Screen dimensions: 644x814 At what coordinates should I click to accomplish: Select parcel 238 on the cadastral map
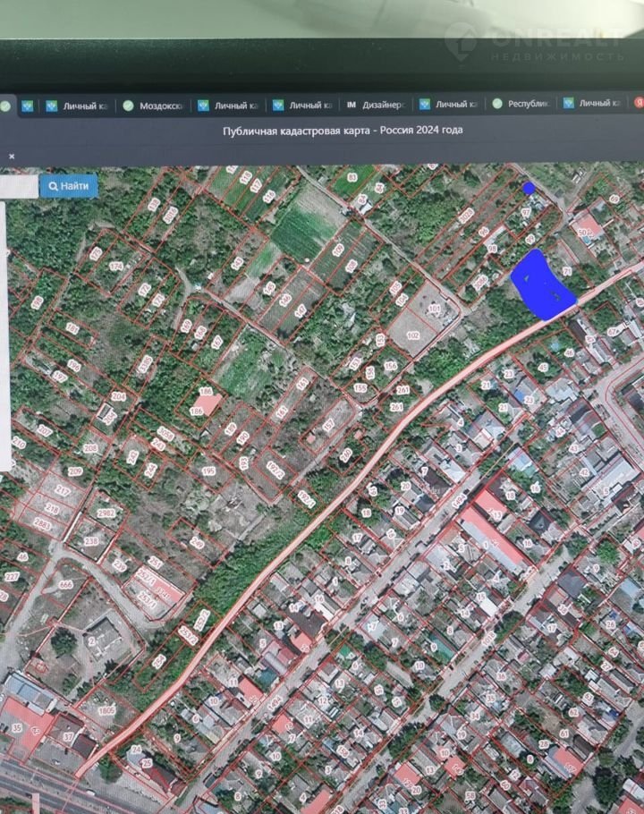click(x=90, y=541)
